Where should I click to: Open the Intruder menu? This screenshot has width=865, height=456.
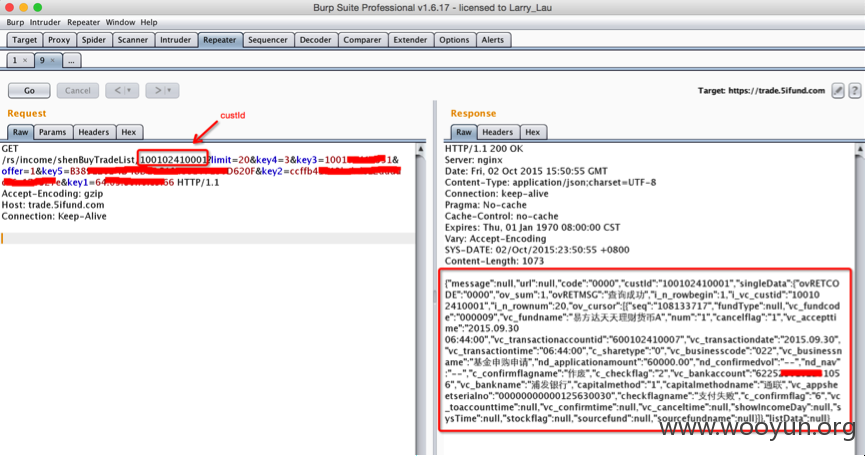click(45, 23)
